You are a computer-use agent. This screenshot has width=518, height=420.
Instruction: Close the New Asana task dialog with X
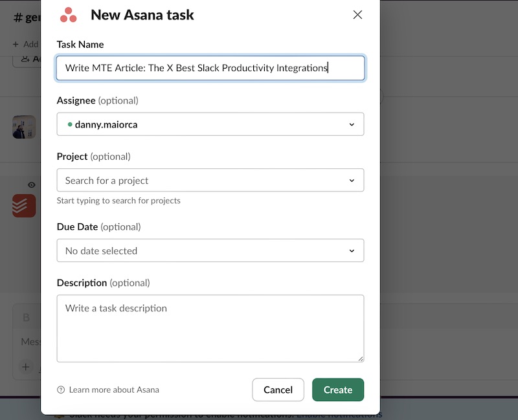pos(357,14)
